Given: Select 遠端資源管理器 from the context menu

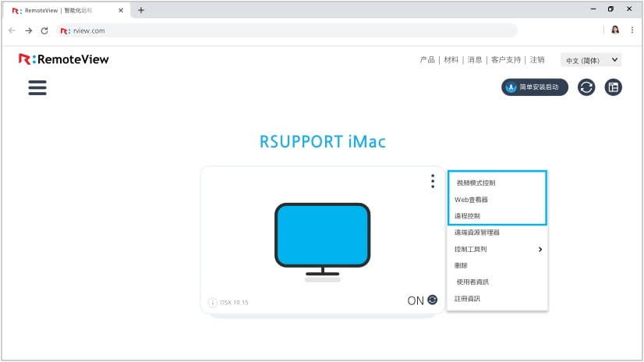Looking at the screenshot, I should (477, 232).
